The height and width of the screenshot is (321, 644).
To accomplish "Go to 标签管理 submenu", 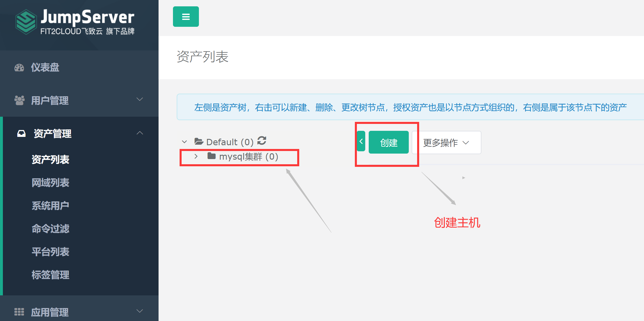I will tap(50, 275).
